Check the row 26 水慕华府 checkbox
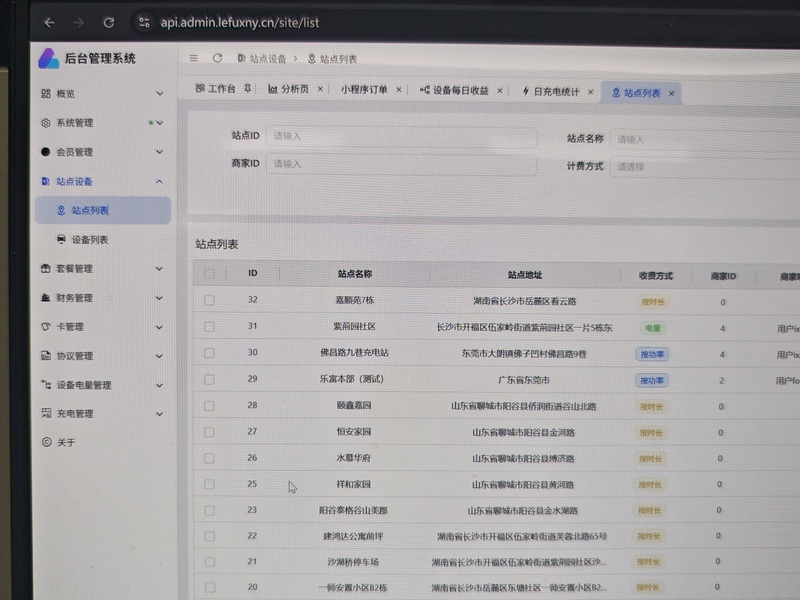800x600 pixels. [x=209, y=458]
